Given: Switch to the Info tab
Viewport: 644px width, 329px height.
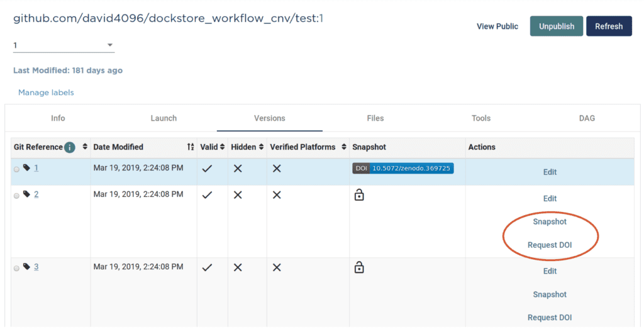Looking at the screenshot, I should pos(58,118).
